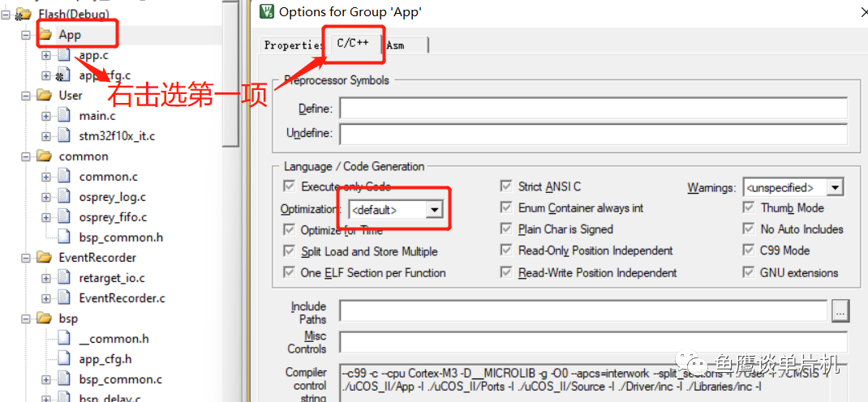The width and height of the screenshot is (868, 402).
Task: Toggle Execute-only Code checkbox
Action: pos(289,186)
